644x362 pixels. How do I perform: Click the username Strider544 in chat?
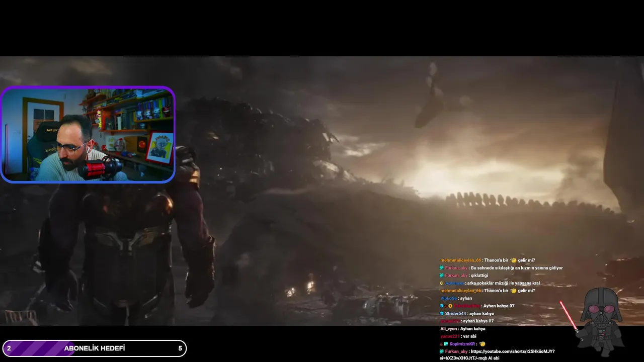(x=455, y=313)
